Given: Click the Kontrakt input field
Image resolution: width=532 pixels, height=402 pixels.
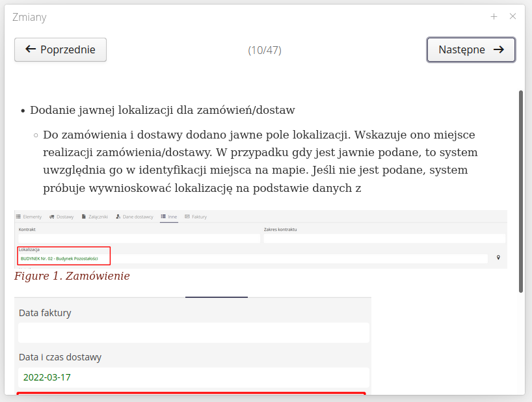Looking at the screenshot, I should coord(139,239).
